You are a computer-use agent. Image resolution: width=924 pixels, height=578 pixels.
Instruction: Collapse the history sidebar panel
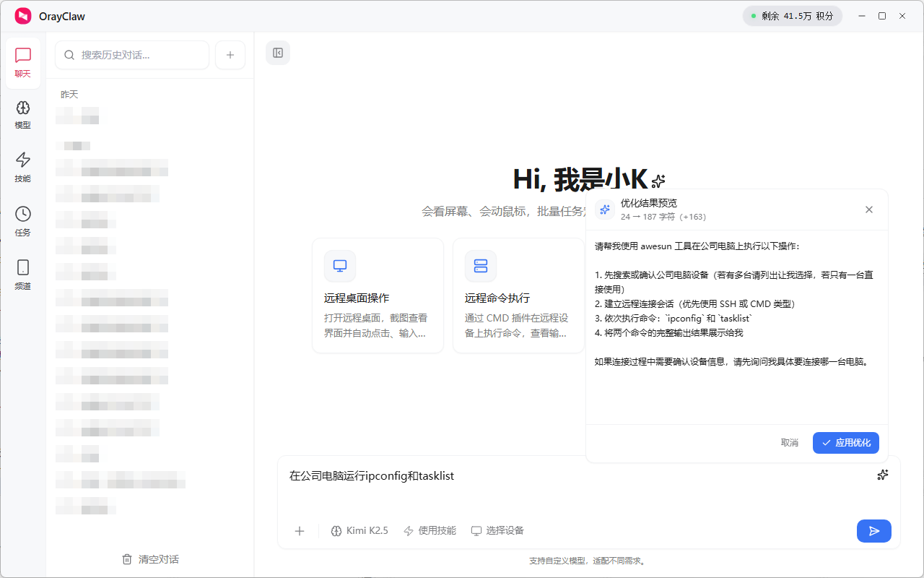278,53
